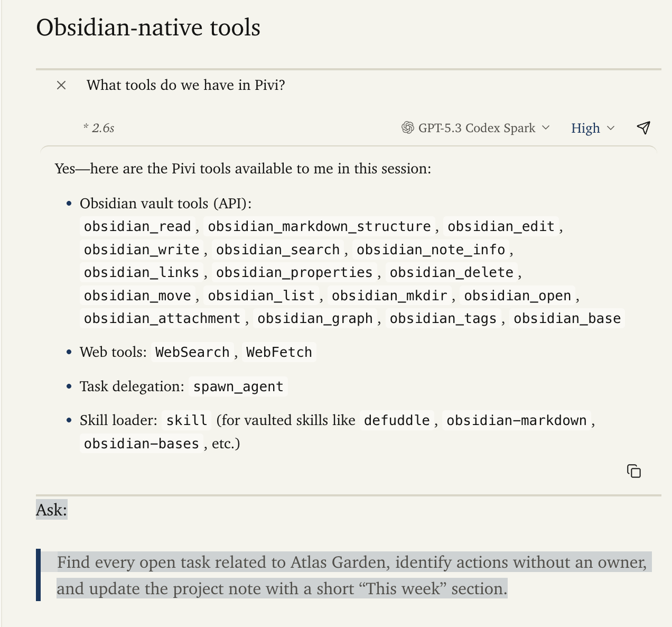Click the obsidian_properties code tag
This screenshot has width=672, height=627.
(294, 272)
